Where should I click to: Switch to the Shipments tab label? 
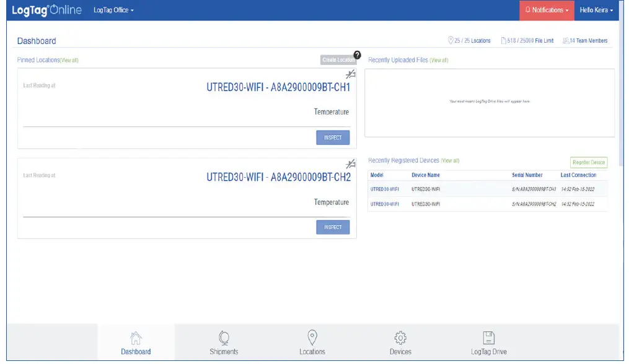(224, 352)
